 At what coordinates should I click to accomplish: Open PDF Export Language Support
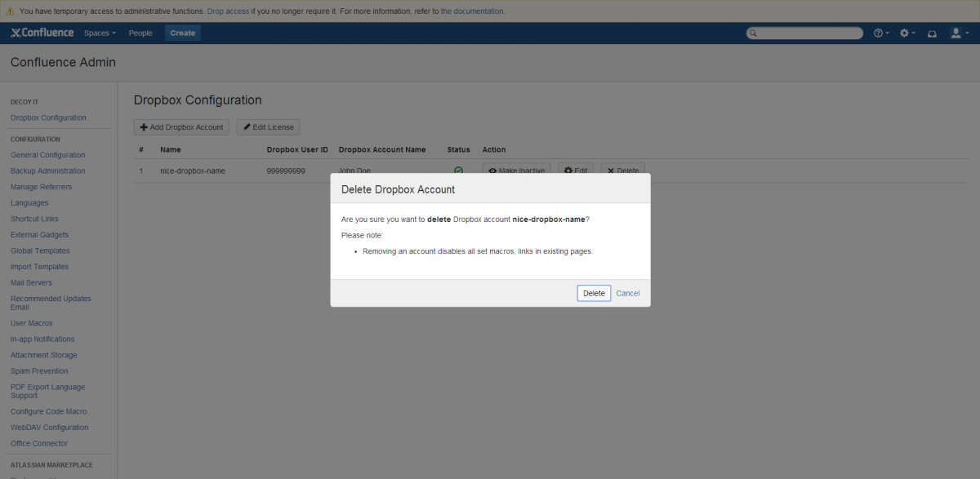click(47, 391)
